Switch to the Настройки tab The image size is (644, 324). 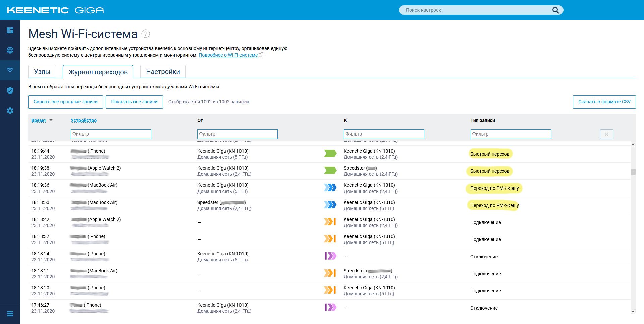pyautogui.click(x=163, y=72)
